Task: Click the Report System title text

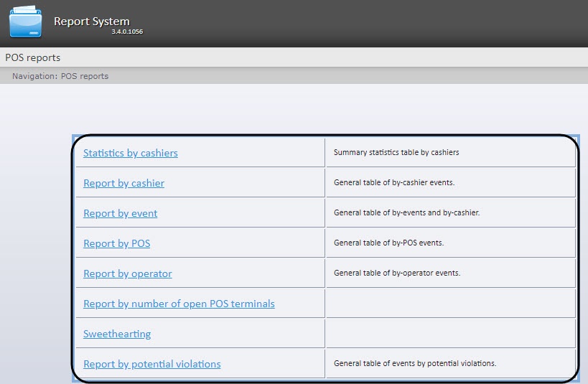Action: 91,22
